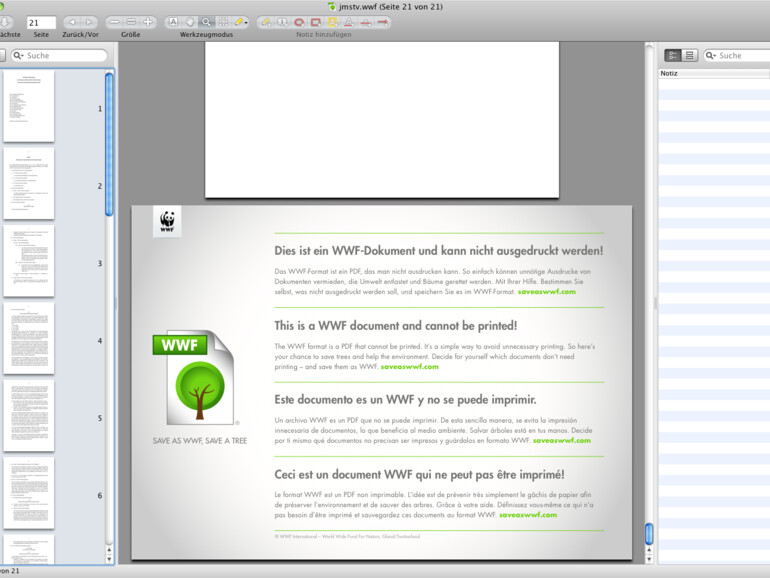770x578 pixels.
Task: Click heading 'This is a WWF document'
Action: click(x=396, y=326)
